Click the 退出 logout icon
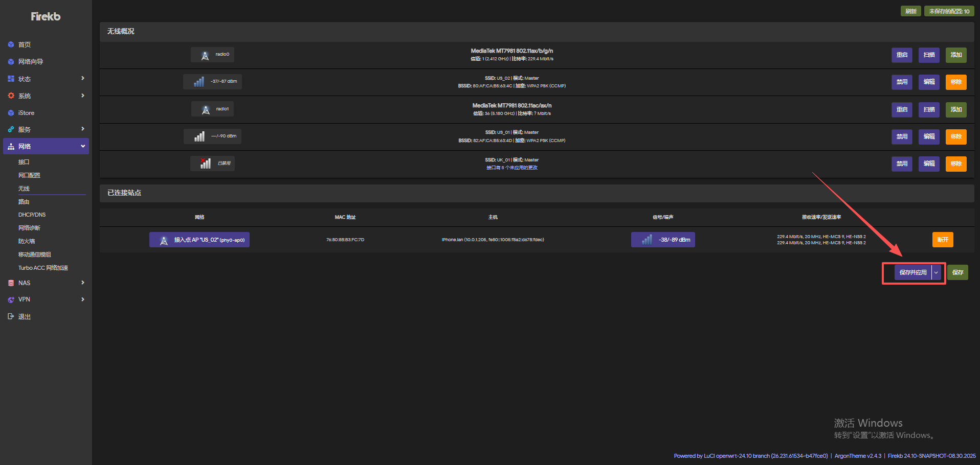Screen dimensions: 980x465 (x=11, y=317)
